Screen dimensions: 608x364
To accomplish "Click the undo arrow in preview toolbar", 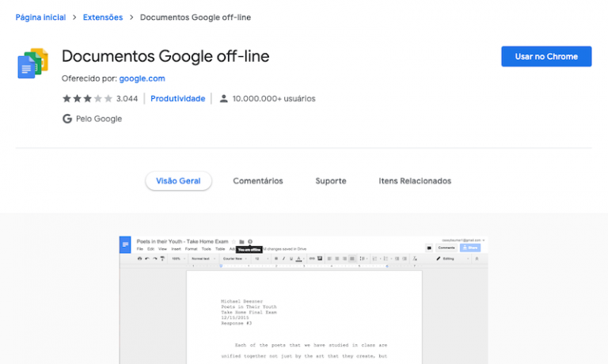I will click(x=147, y=259).
